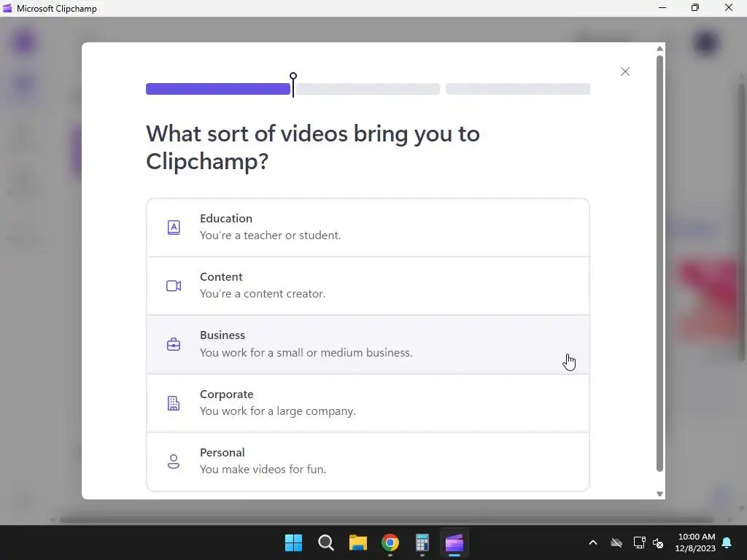Select the Education option
Screen dimensions: 747x560
(368, 227)
